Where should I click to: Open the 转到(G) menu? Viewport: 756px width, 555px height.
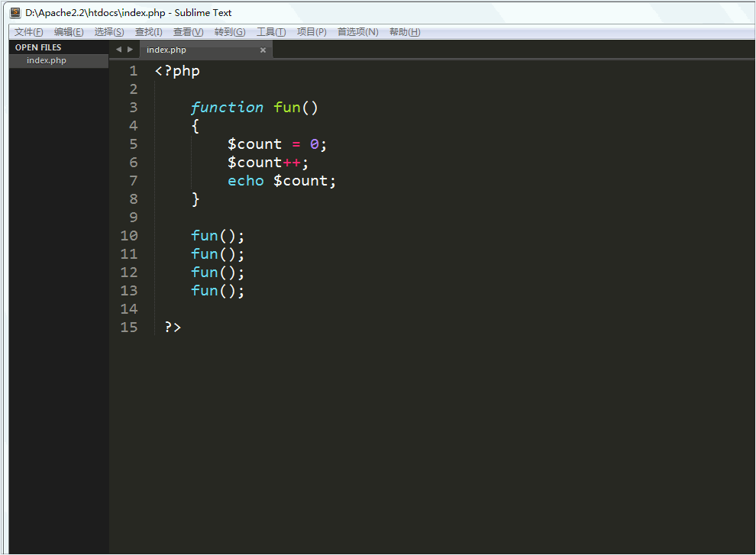pos(230,32)
